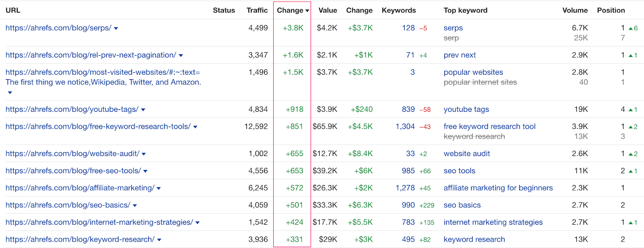Open affiliate-marketing URL dropdown caret
Screen dimensions: 644x248
tap(159, 189)
